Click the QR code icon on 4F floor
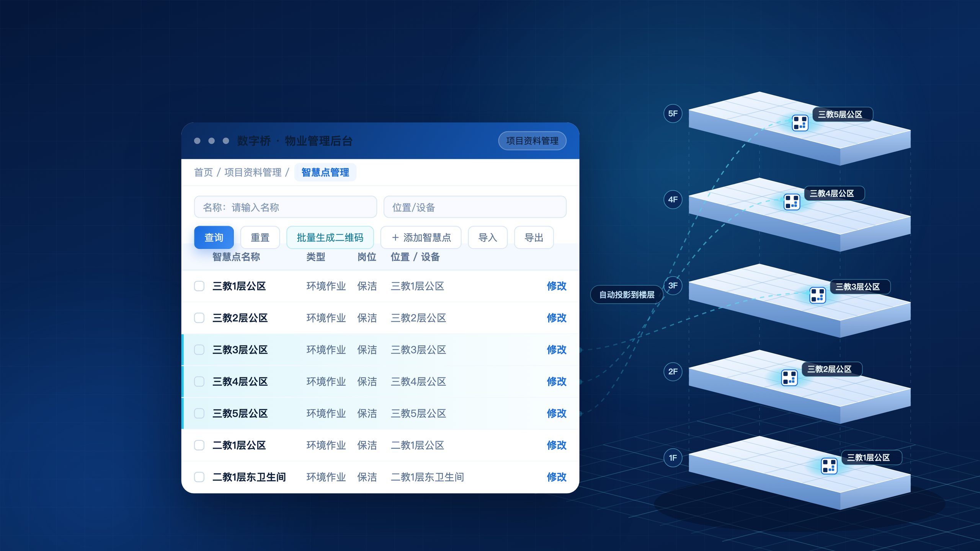This screenshot has width=980, height=551. pyautogui.click(x=792, y=202)
